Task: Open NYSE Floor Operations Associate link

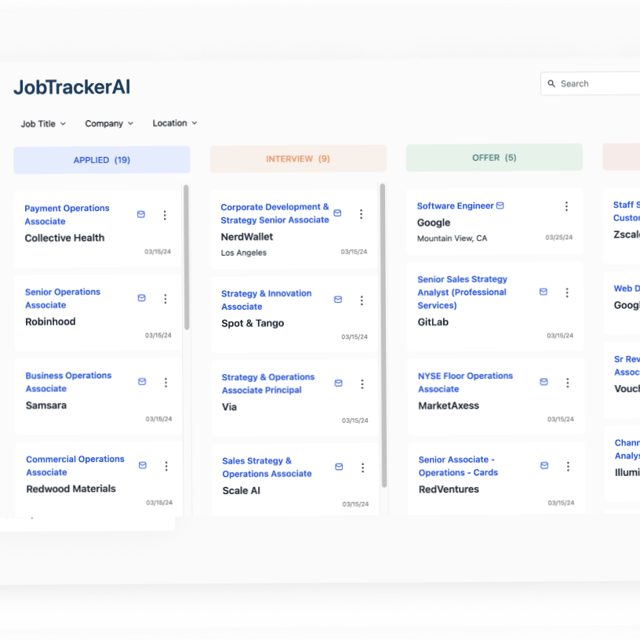Action: pos(465,382)
